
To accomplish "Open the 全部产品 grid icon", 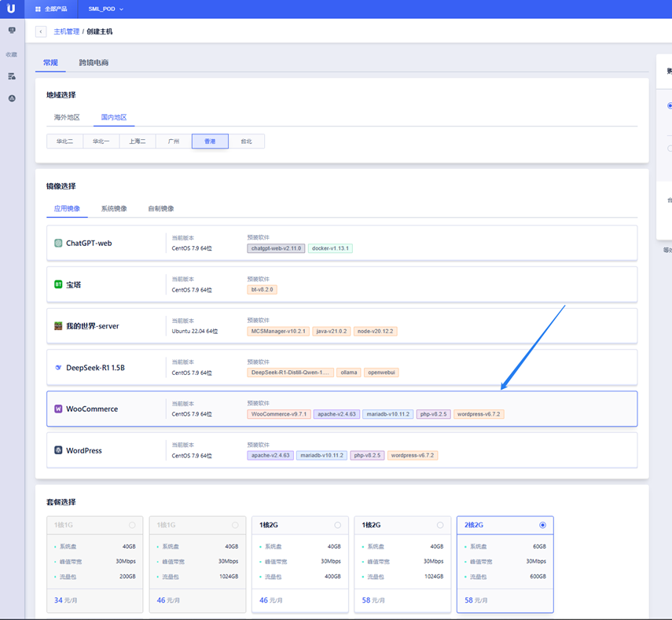I will pyautogui.click(x=38, y=9).
